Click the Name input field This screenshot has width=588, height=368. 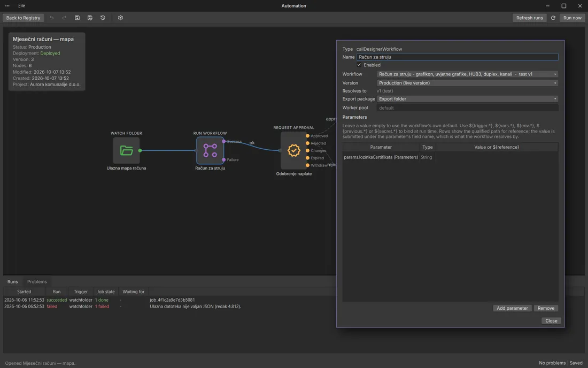point(457,57)
